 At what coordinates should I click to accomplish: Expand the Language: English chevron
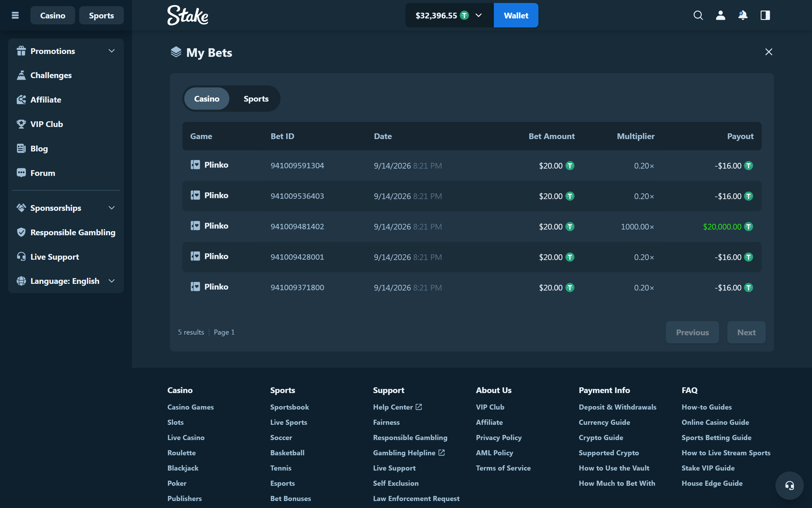(112, 281)
